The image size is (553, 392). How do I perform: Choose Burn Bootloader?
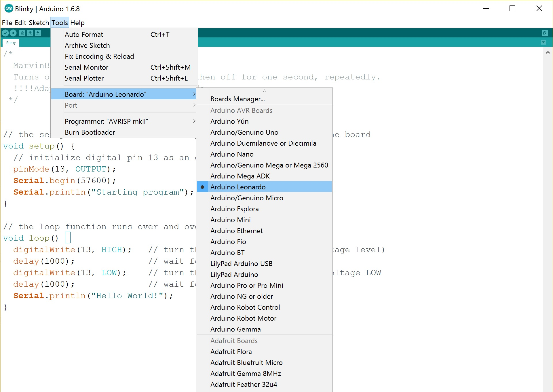[x=124, y=132]
